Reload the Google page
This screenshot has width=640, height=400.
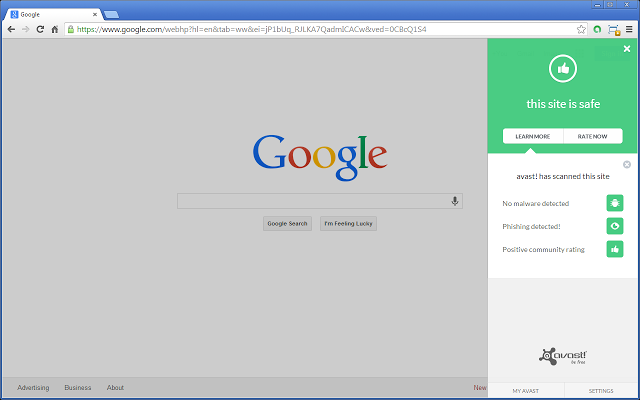[40, 29]
